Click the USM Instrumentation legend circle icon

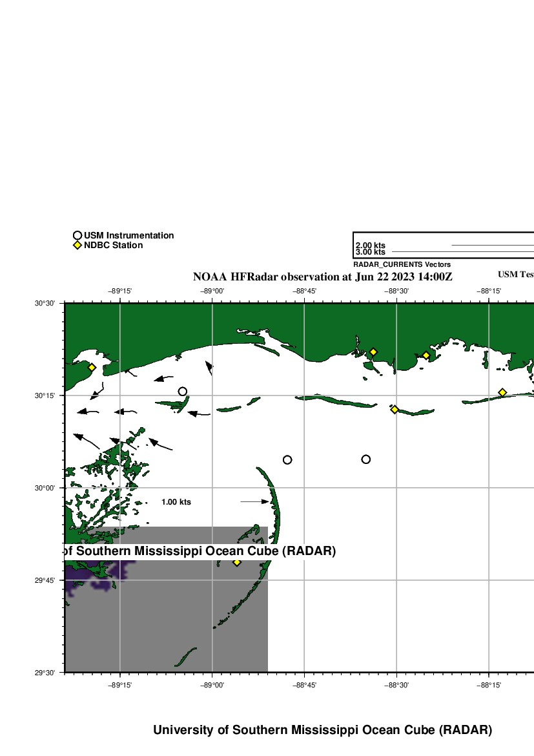[x=77, y=236]
